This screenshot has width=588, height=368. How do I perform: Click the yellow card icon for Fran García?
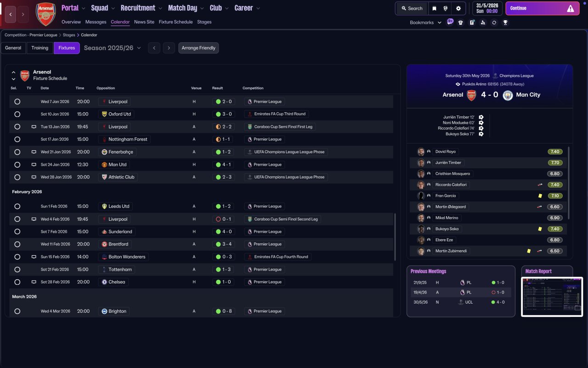pos(540,195)
